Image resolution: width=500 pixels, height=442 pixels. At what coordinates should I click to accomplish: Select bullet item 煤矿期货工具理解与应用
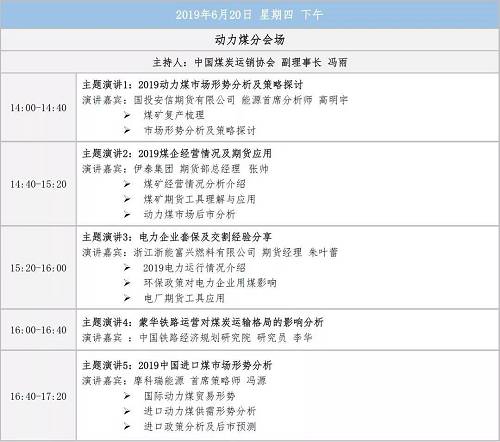click(200, 199)
